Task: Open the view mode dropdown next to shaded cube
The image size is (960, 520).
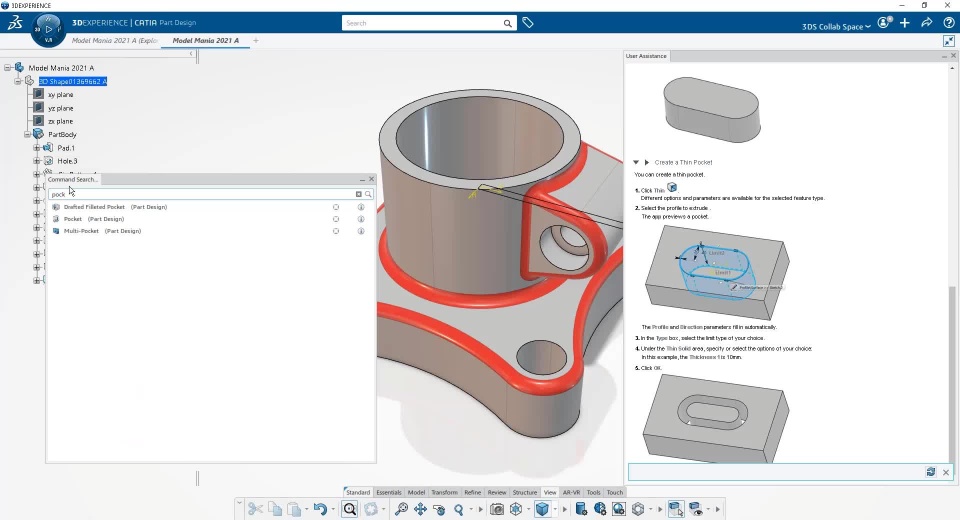Action: click(555, 509)
